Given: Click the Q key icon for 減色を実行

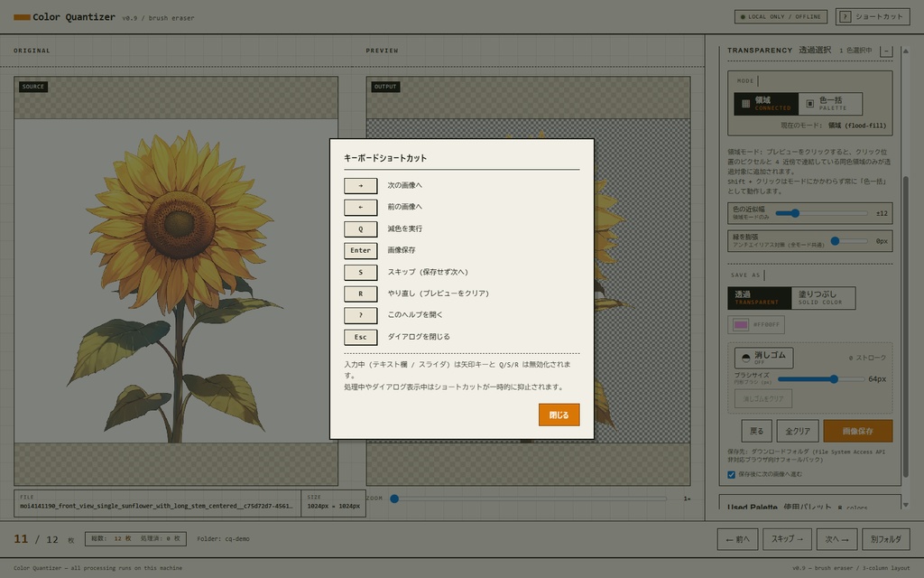Looking at the screenshot, I should tap(360, 228).
